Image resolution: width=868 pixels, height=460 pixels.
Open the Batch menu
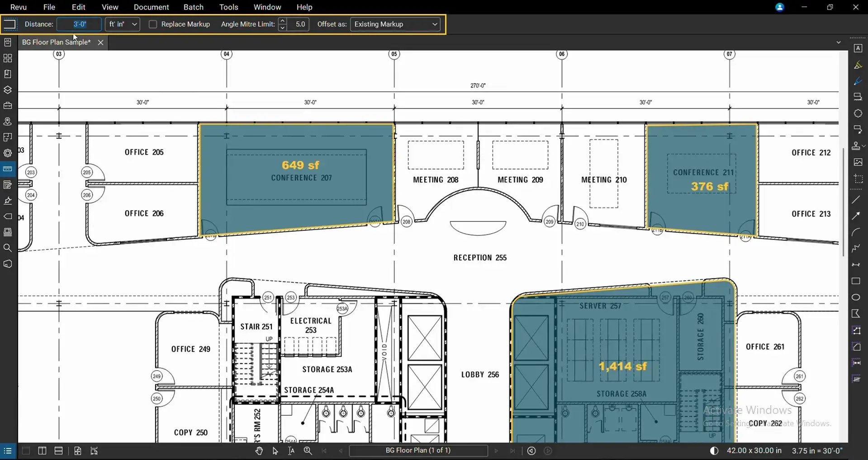194,7
